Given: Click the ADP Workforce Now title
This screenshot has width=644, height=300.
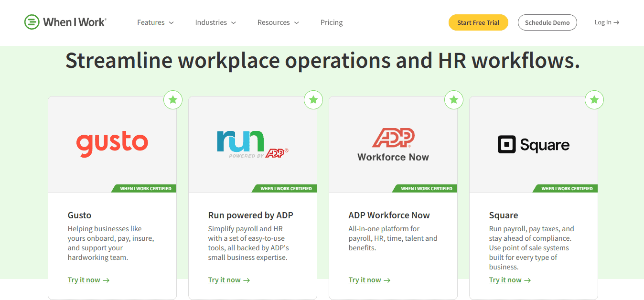Looking at the screenshot, I should [x=389, y=215].
